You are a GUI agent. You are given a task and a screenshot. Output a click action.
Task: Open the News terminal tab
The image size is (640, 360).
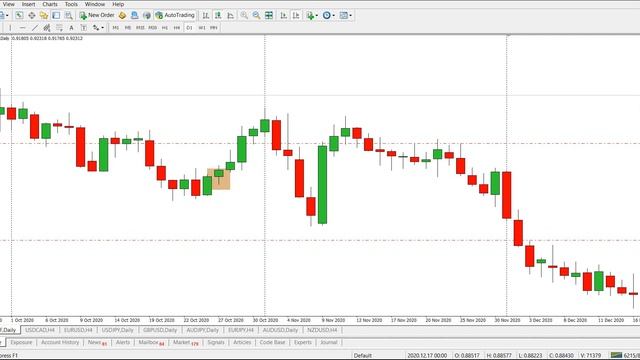tap(97, 342)
